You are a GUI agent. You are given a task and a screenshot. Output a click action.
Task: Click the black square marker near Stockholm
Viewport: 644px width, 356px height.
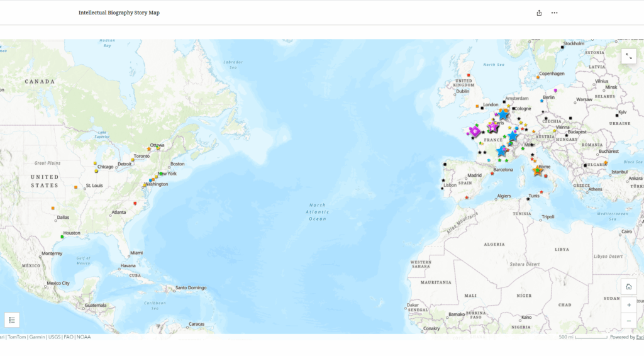pos(562,47)
